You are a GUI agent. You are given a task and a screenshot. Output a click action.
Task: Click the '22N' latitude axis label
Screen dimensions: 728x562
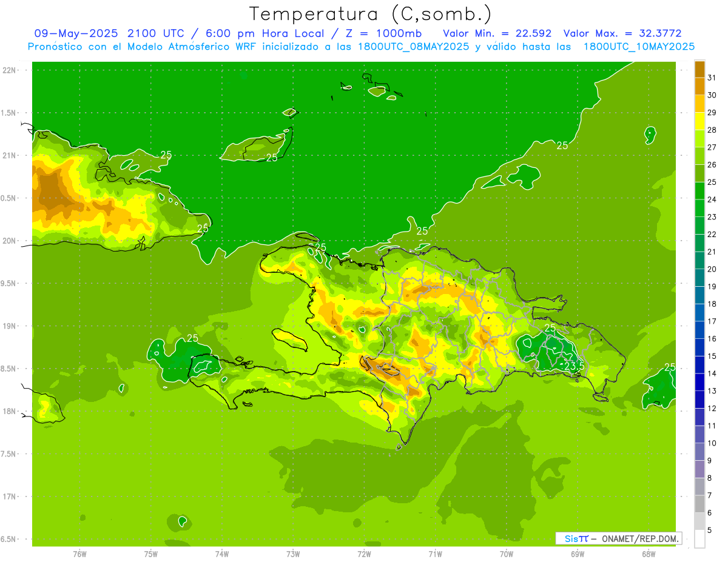(10, 70)
